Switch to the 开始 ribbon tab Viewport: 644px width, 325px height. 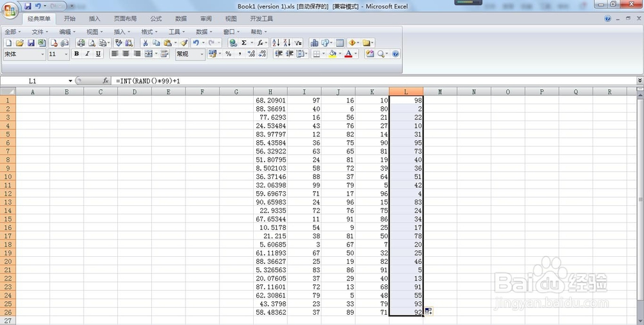pyautogui.click(x=70, y=19)
